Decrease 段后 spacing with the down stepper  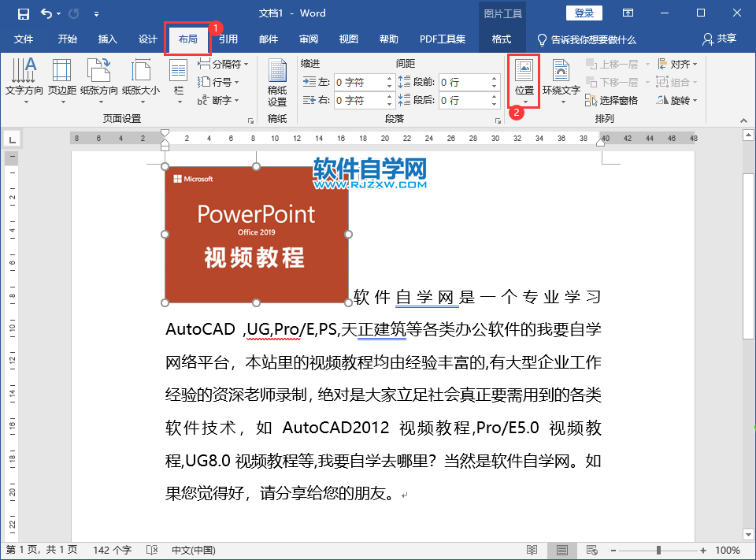(495, 104)
